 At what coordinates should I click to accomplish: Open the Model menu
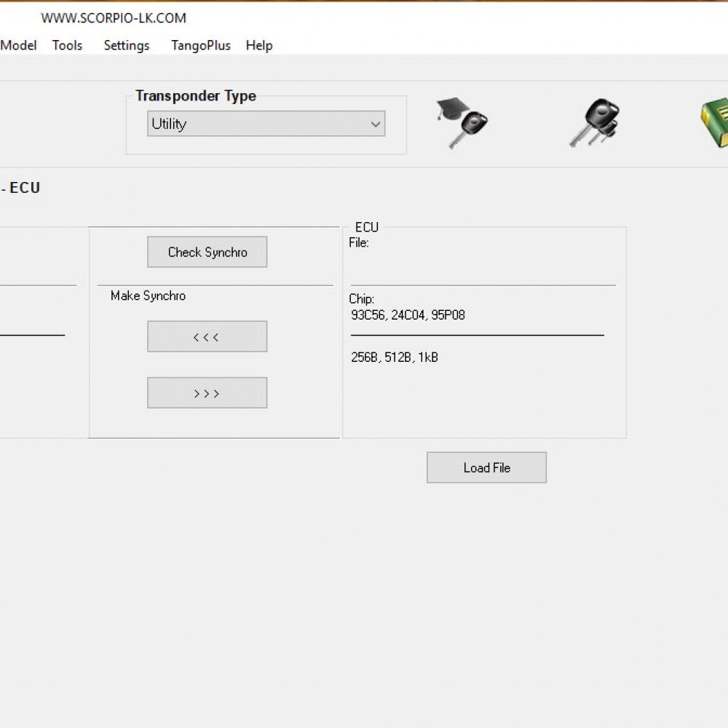[x=18, y=45]
